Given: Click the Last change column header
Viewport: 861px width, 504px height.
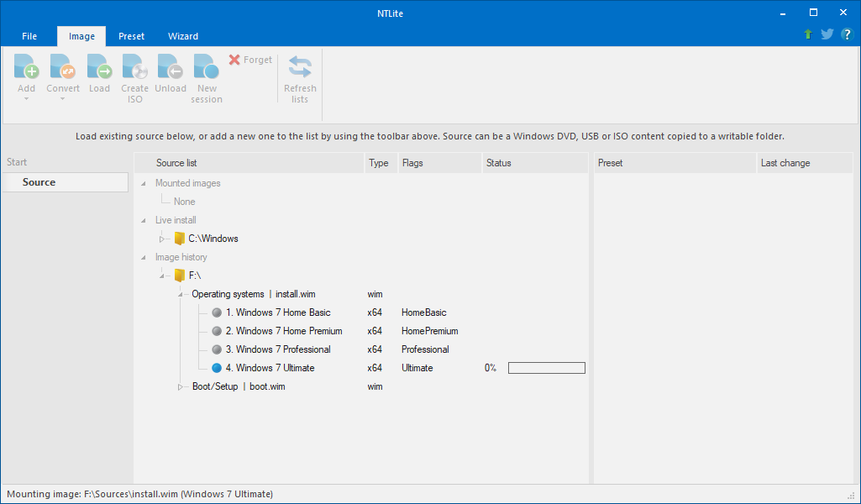Looking at the screenshot, I should 805,163.
